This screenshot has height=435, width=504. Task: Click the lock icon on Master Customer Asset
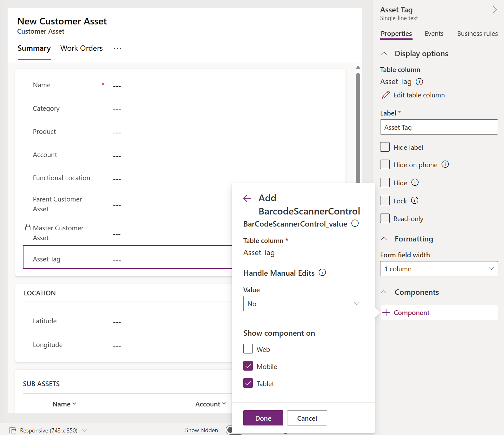tap(28, 227)
